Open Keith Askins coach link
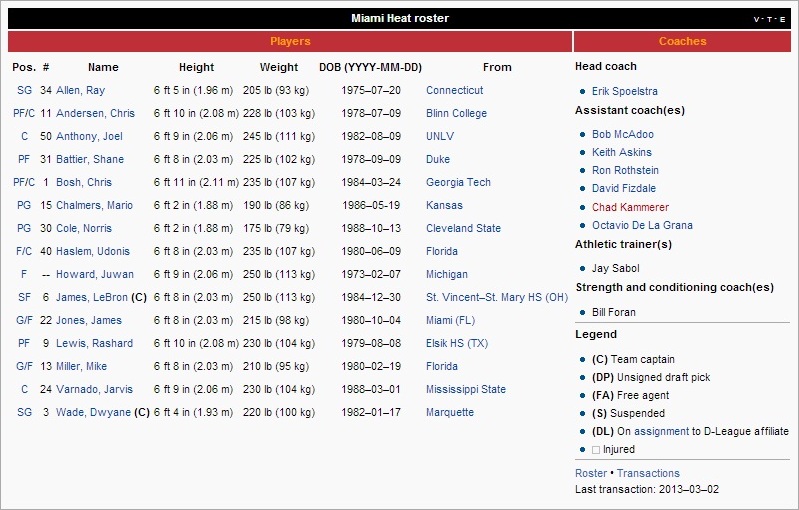Screen dimensions: 799x510 click(x=622, y=152)
